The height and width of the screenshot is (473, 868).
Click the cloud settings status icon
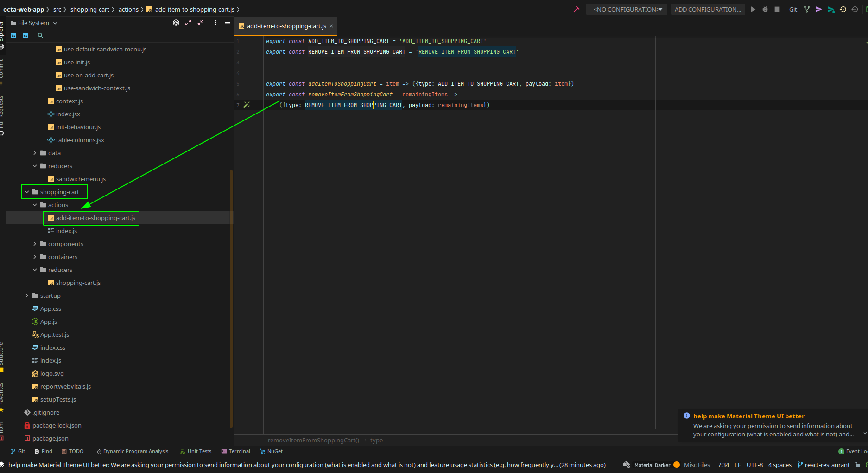[627, 465]
